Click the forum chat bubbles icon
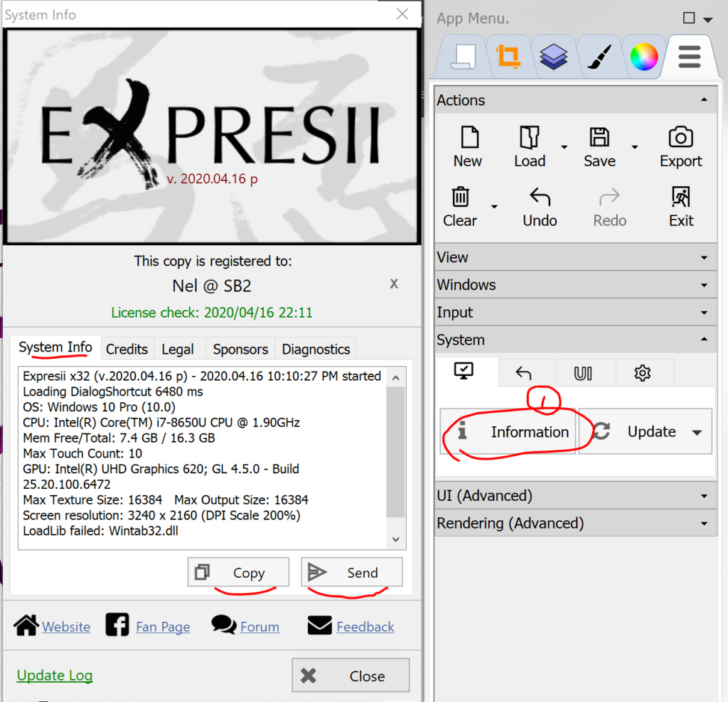Screen dimensions: 728x702 224,625
